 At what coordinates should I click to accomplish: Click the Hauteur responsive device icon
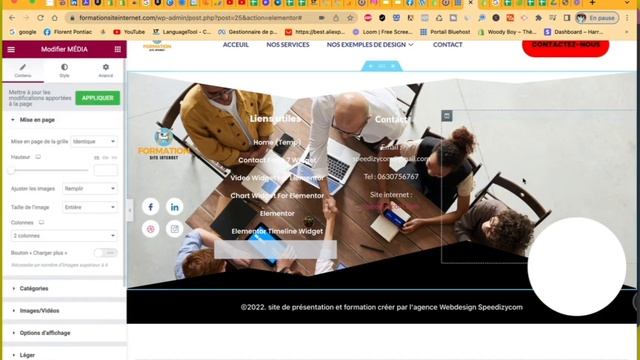tap(38, 157)
